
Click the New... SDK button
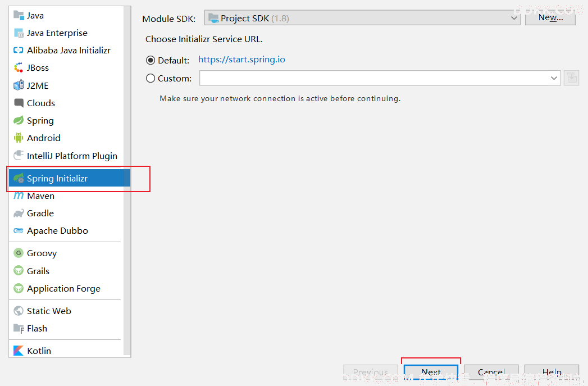pyautogui.click(x=550, y=17)
